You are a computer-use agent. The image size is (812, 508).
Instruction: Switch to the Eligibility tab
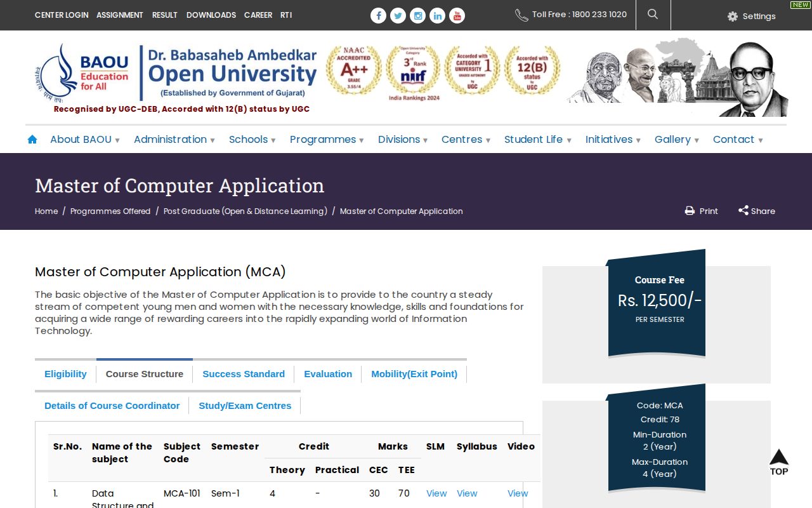click(65, 374)
